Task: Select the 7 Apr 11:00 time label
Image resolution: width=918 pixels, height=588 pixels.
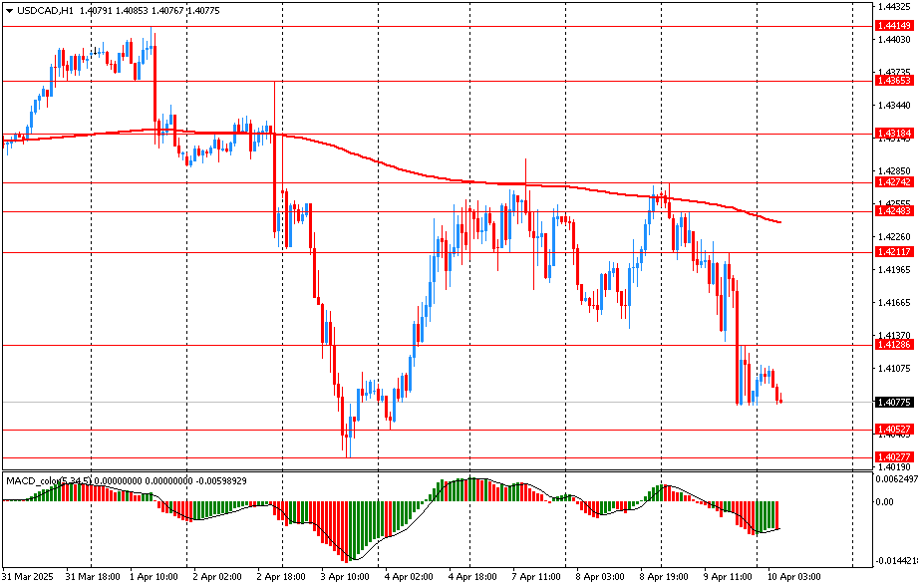Action: [535, 577]
